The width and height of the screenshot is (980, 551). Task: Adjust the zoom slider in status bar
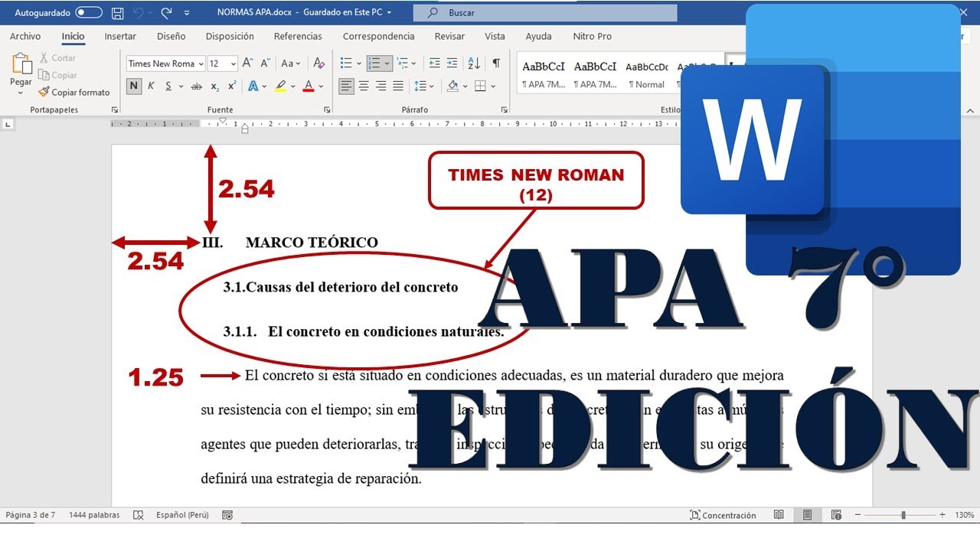(x=903, y=515)
